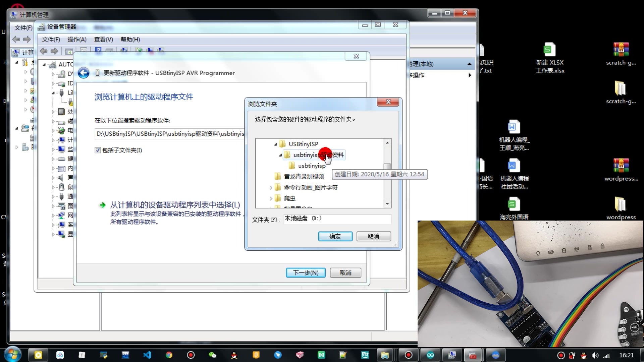
Task: Open the WeChat icon in taskbar
Action: pyautogui.click(x=212, y=355)
